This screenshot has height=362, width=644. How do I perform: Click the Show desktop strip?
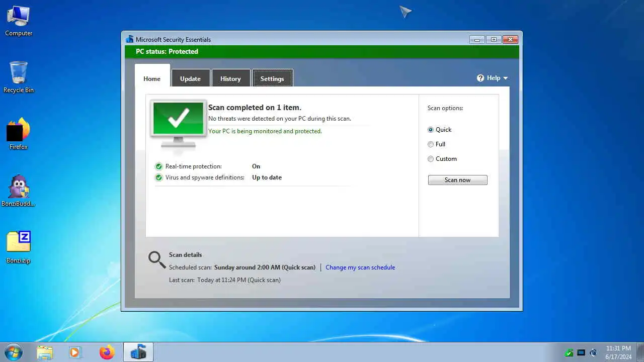tap(640, 352)
